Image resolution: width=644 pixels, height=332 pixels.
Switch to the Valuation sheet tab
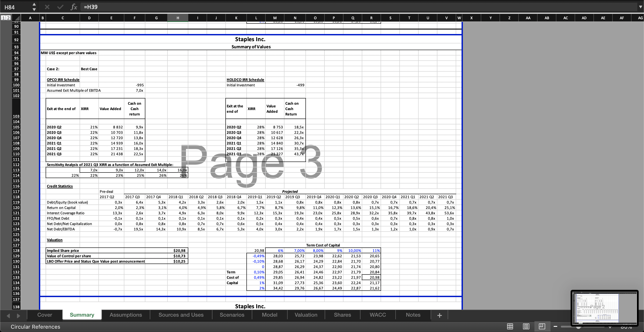pos(306,315)
